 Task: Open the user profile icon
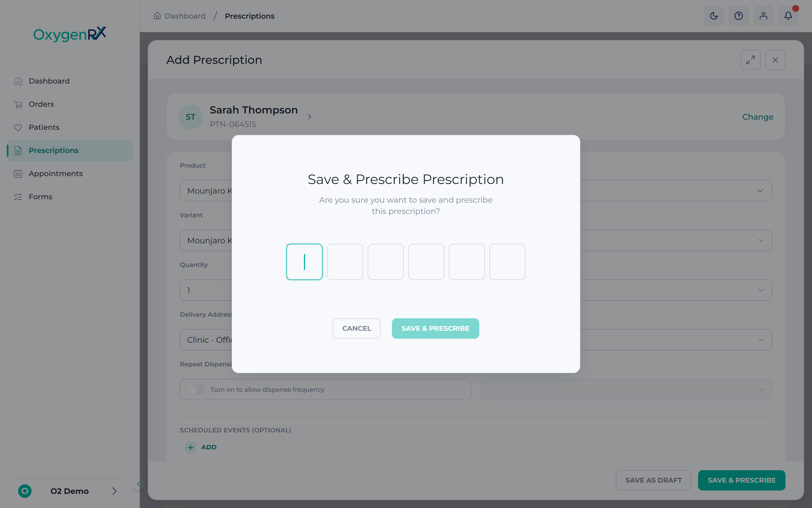(763, 16)
